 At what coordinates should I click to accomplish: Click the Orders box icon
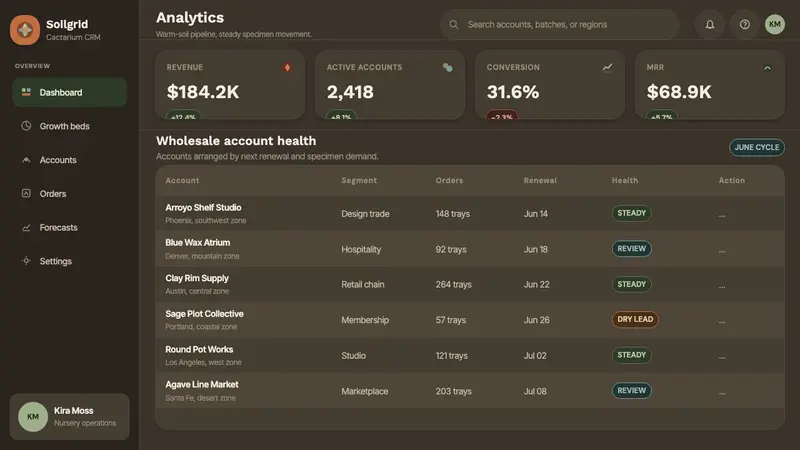[26, 193]
